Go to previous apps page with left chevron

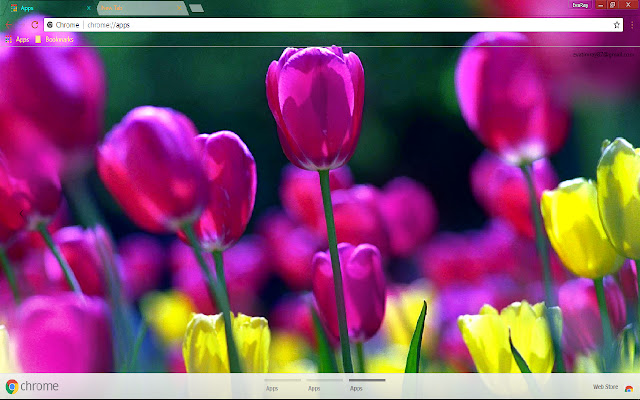pyautogui.click(x=21, y=213)
